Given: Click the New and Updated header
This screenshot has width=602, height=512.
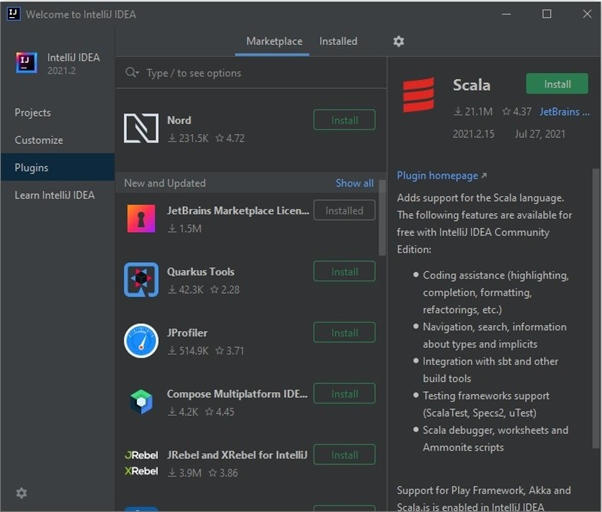Looking at the screenshot, I should (165, 183).
